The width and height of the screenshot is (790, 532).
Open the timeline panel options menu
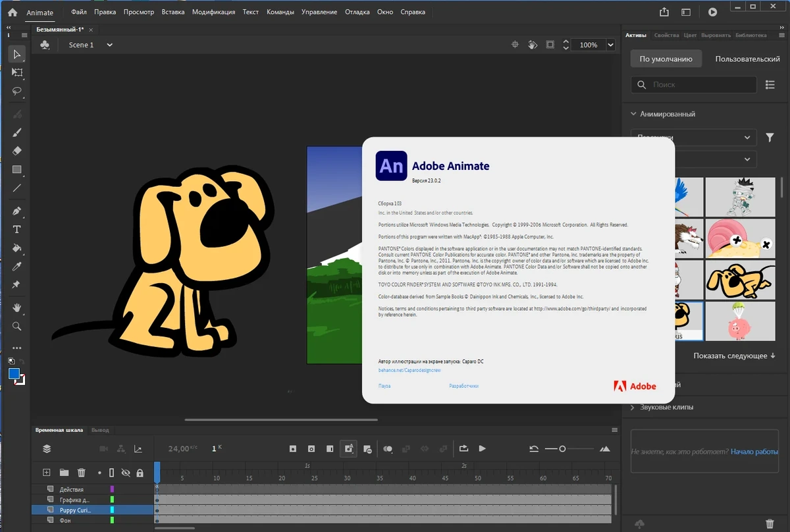pyautogui.click(x=614, y=430)
